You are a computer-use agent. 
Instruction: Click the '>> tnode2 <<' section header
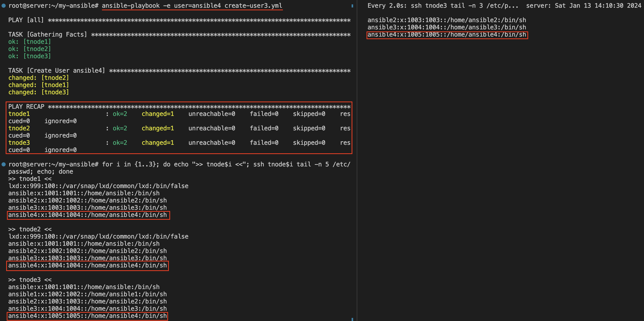coord(30,229)
